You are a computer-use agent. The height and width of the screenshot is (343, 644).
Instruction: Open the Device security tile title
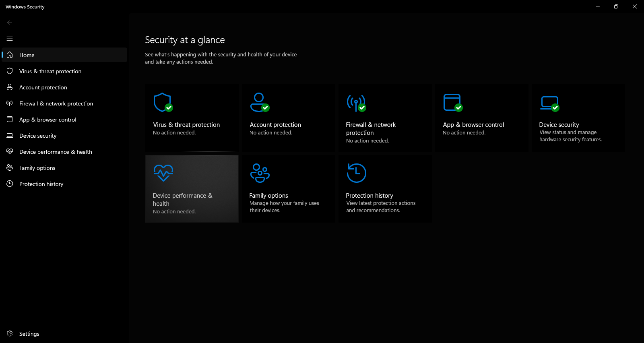(559, 125)
